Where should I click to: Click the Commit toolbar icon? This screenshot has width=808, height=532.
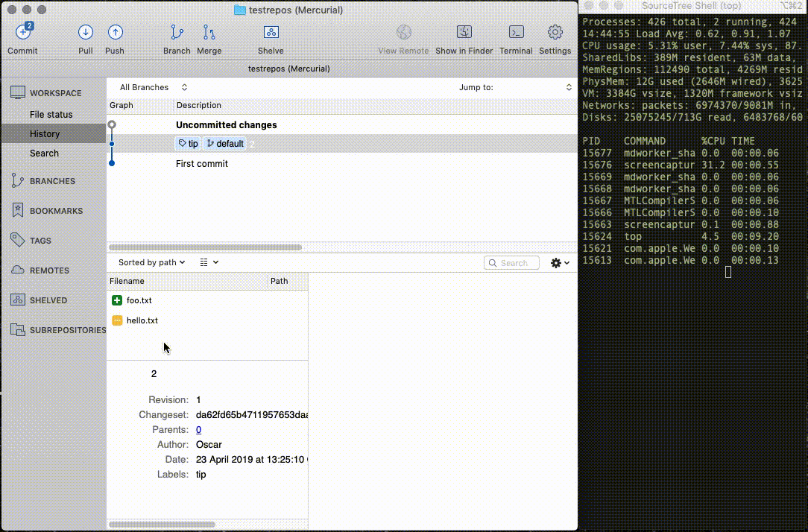[22, 32]
